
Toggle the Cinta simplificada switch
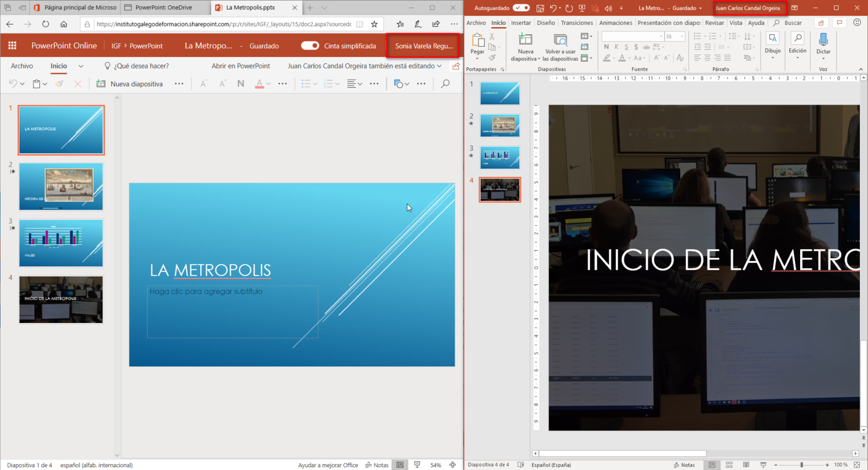(x=310, y=46)
